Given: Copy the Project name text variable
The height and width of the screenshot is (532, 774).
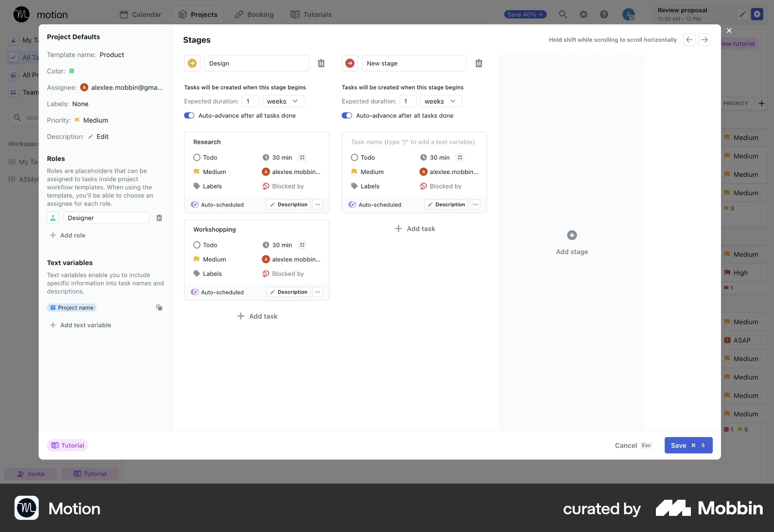Looking at the screenshot, I should coord(159,308).
